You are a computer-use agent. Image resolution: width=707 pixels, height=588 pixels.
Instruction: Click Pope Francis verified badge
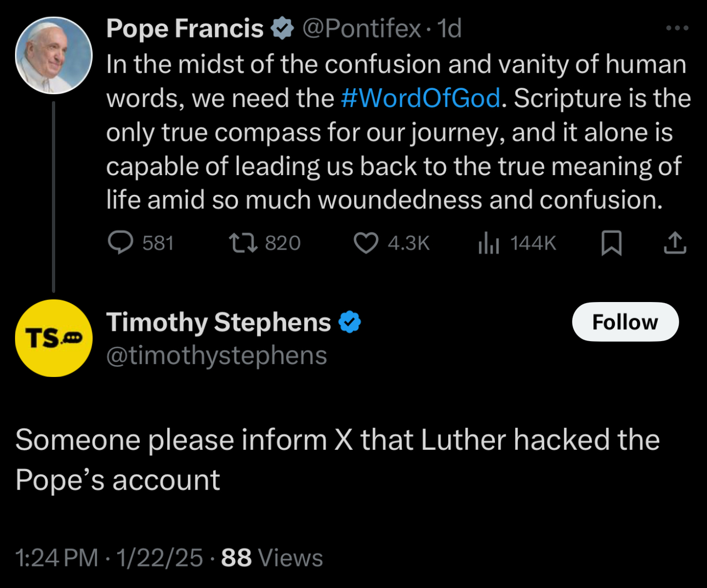click(x=282, y=28)
